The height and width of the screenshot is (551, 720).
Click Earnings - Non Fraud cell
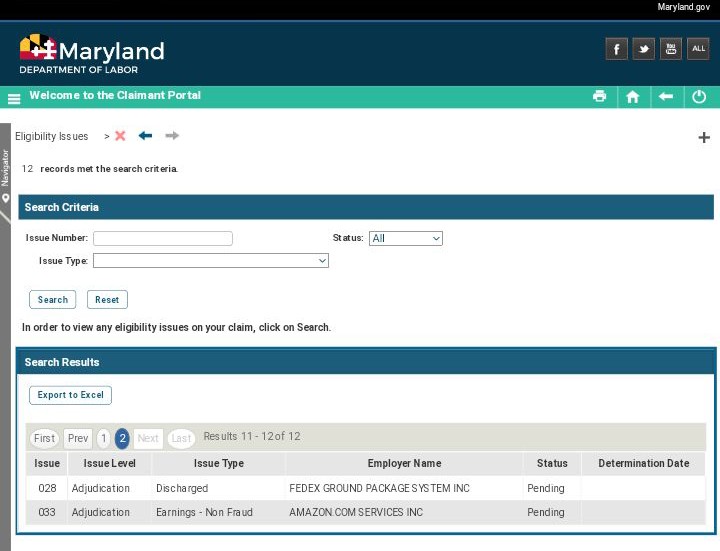pyautogui.click(x=204, y=512)
